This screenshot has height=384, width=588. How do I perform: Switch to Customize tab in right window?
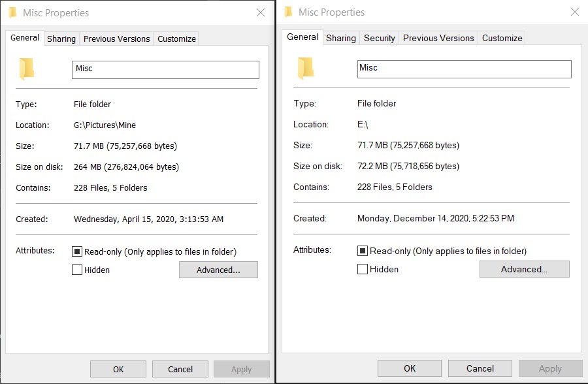(502, 38)
